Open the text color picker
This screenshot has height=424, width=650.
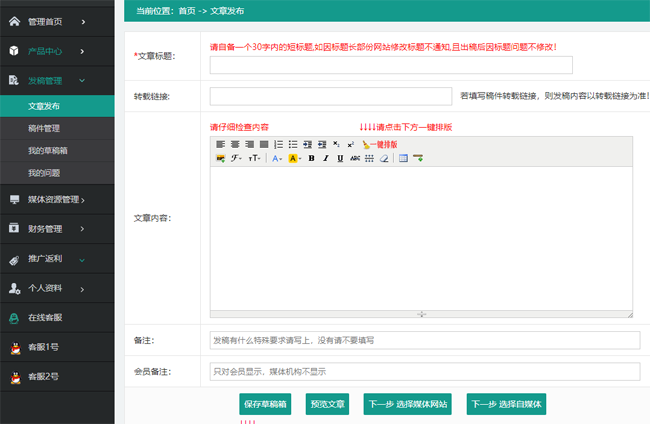pos(277,158)
